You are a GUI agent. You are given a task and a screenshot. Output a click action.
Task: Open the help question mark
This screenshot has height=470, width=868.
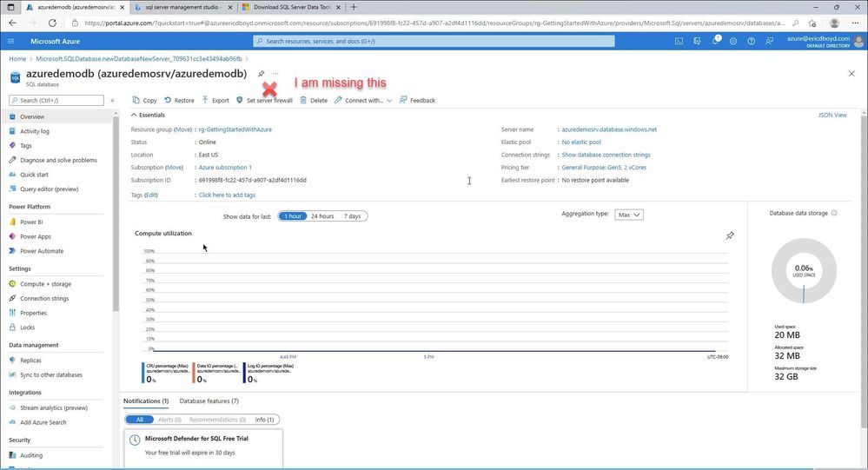click(752, 41)
